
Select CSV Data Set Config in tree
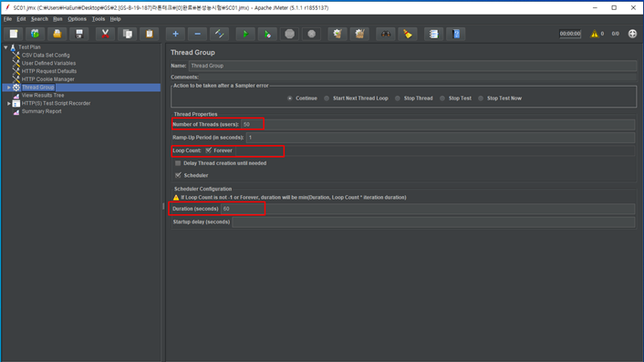46,55
